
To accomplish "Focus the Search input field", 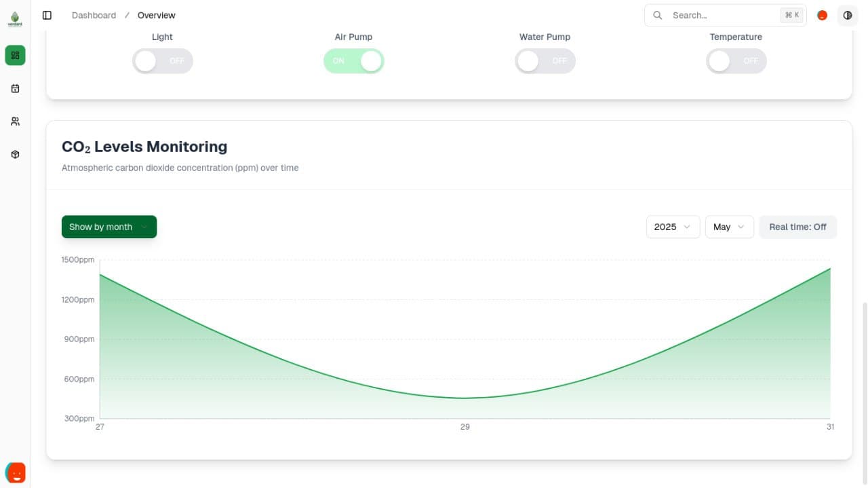I will tap(722, 15).
